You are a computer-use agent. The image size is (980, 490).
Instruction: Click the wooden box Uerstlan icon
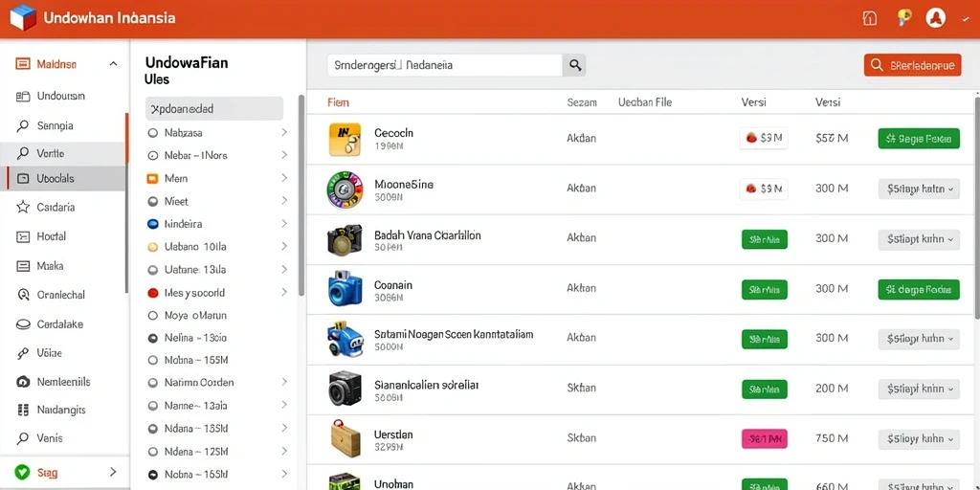click(345, 438)
